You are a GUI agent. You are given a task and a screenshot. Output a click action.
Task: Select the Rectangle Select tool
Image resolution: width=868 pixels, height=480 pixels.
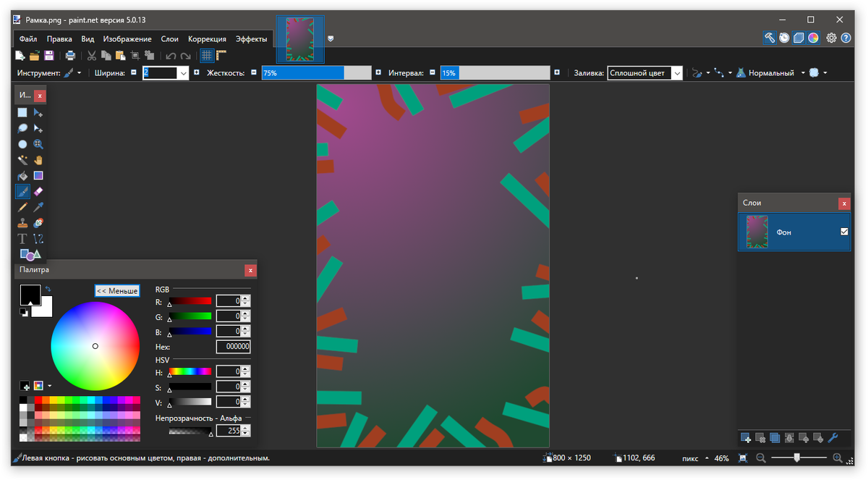[22, 112]
